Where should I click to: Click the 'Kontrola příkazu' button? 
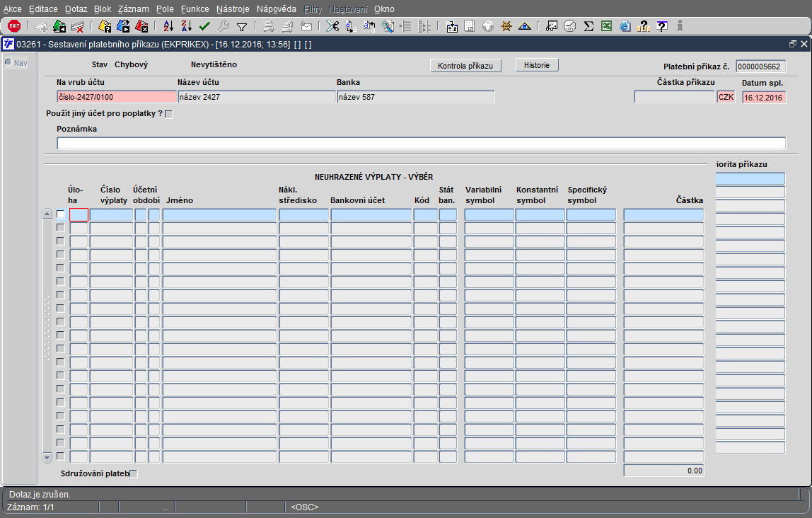pyautogui.click(x=465, y=66)
